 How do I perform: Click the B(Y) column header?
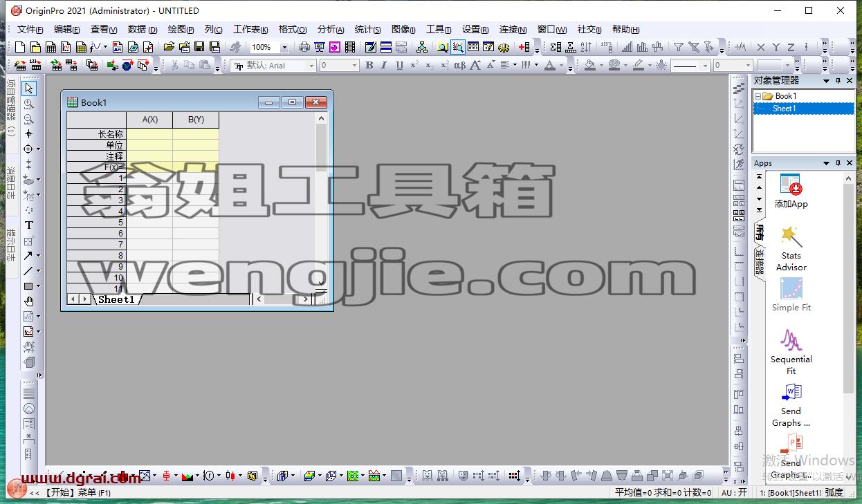(196, 120)
